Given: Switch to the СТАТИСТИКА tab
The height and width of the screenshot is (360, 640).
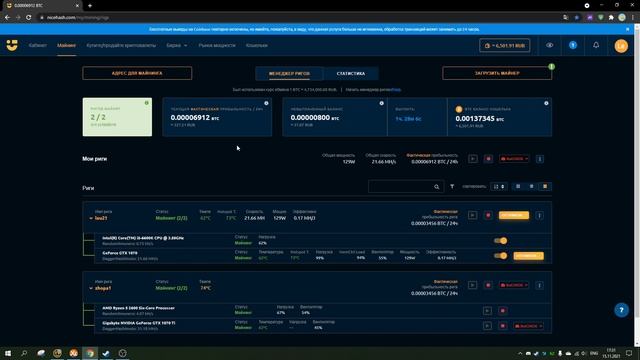Looking at the screenshot, I should pyautogui.click(x=351, y=73).
